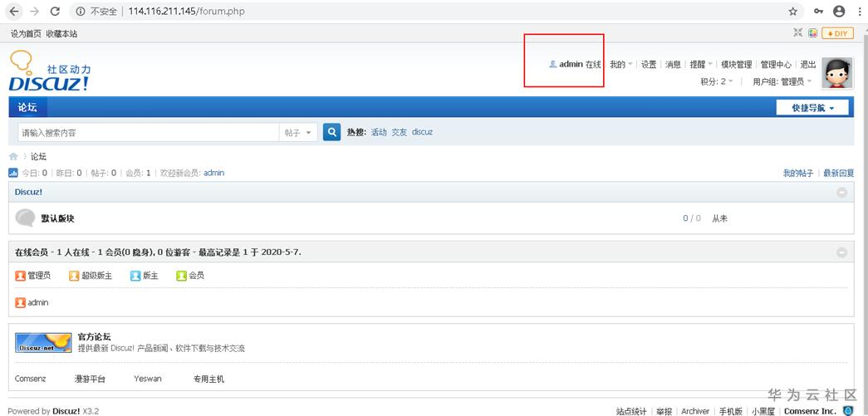Expand 用户组: 管理员 dropdown
This screenshot has width=868, height=416.
782,81
